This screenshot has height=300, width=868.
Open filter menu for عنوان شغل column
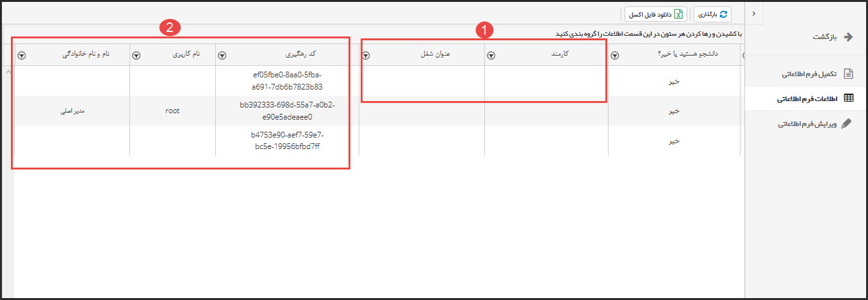point(365,56)
